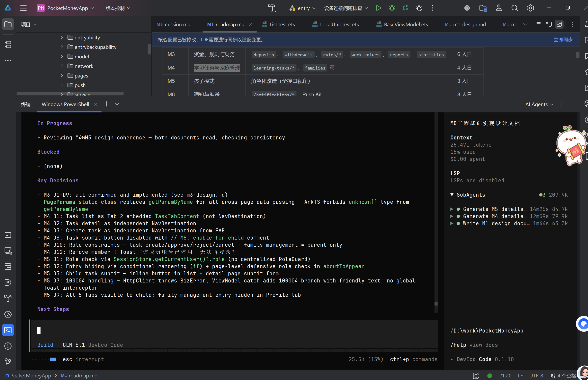The height and width of the screenshot is (380, 588).
Task: Click the calendar-note icon in left sidebar
Action: (x=8, y=235)
